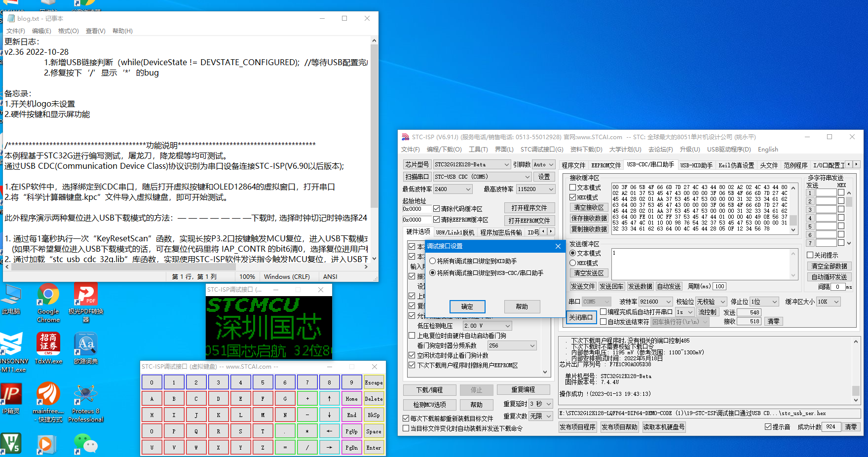Open 极光PDF转换器 desktop shortcut
The height and width of the screenshot is (457, 868).
[85, 304]
